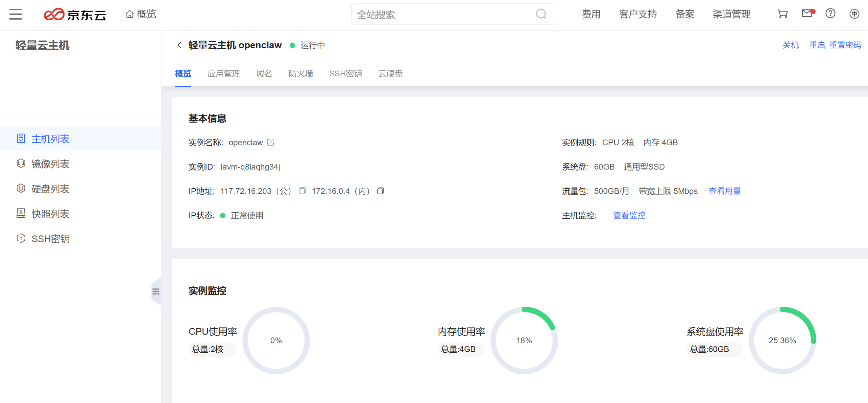
Task: Click the search magnifier icon
Action: tap(541, 14)
